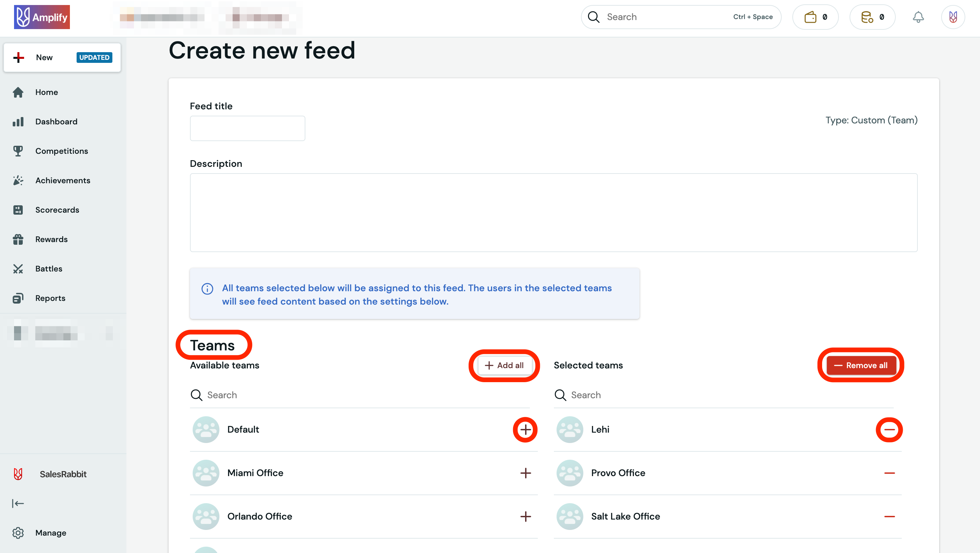Add the Default team with plus icon
This screenshot has height=553, width=980.
(525, 430)
